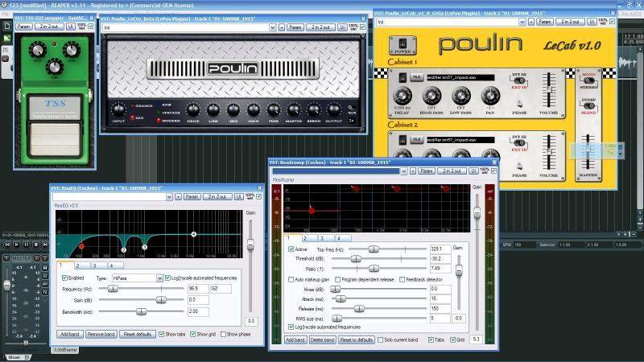Click the Output knob on Poulin amp
The height and width of the screenshot is (362, 644).
tap(333, 109)
